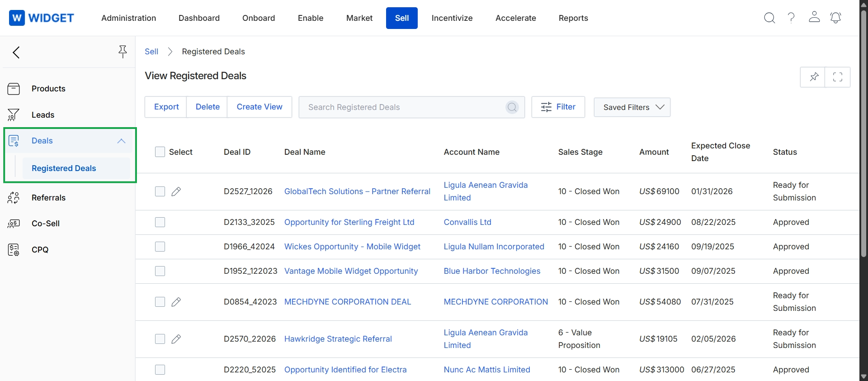Open GlobalTech Solutions – Partner Referral deal

[357, 191]
